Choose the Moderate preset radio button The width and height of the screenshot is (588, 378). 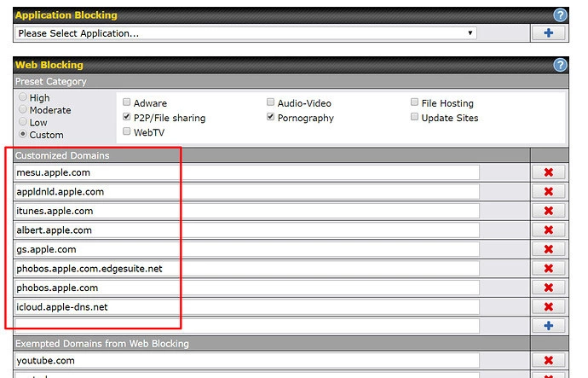(x=23, y=110)
